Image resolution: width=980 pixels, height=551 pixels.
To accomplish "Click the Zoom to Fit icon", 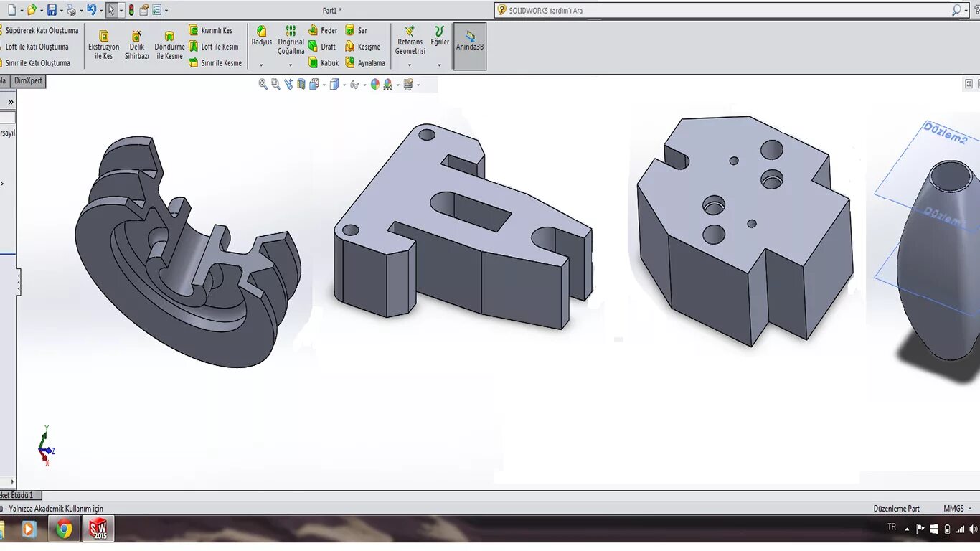I will (x=263, y=84).
